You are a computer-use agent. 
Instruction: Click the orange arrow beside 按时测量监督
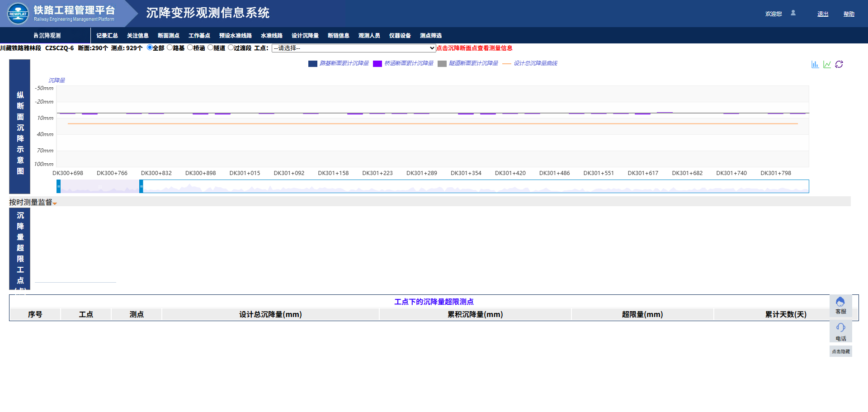tap(55, 204)
